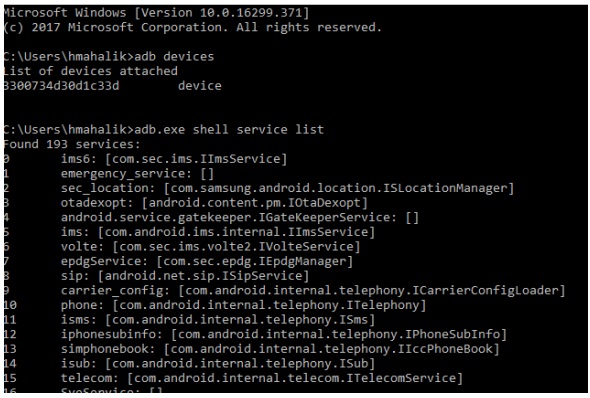Click the otadexopt service line
Screen dimensions: 590x398
coord(214,203)
